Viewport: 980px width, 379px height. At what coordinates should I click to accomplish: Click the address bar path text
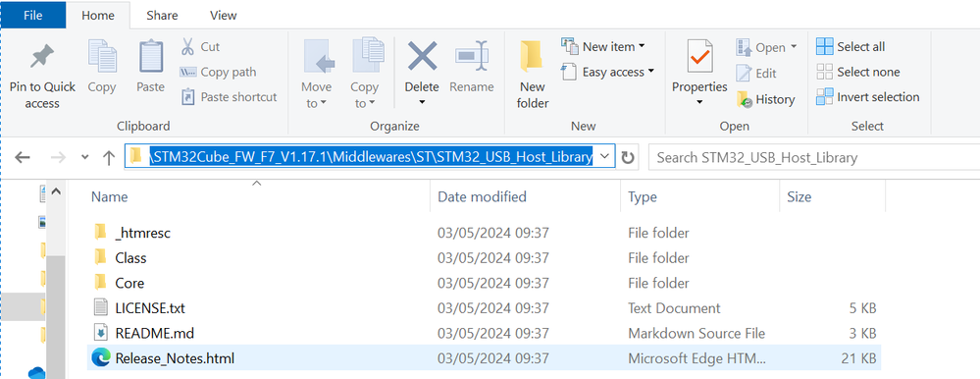(371, 158)
